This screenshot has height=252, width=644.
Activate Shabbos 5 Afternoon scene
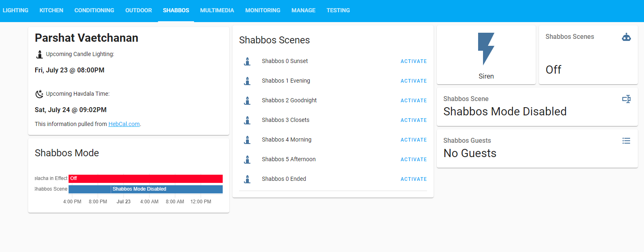pyautogui.click(x=414, y=160)
